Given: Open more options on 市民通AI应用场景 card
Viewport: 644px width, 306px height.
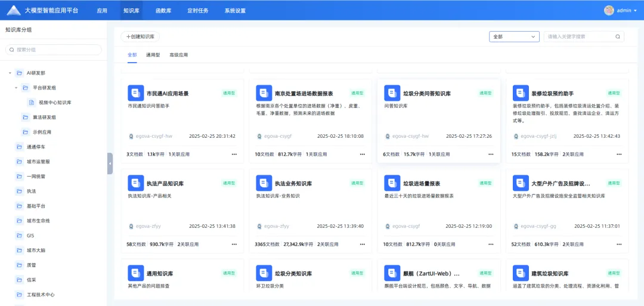Looking at the screenshot, I should (234, 154).
